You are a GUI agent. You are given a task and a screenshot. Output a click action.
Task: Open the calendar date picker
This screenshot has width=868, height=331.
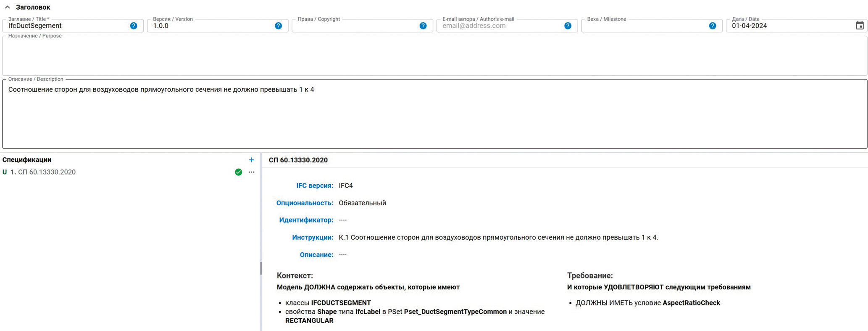click(x=860, y=26)
